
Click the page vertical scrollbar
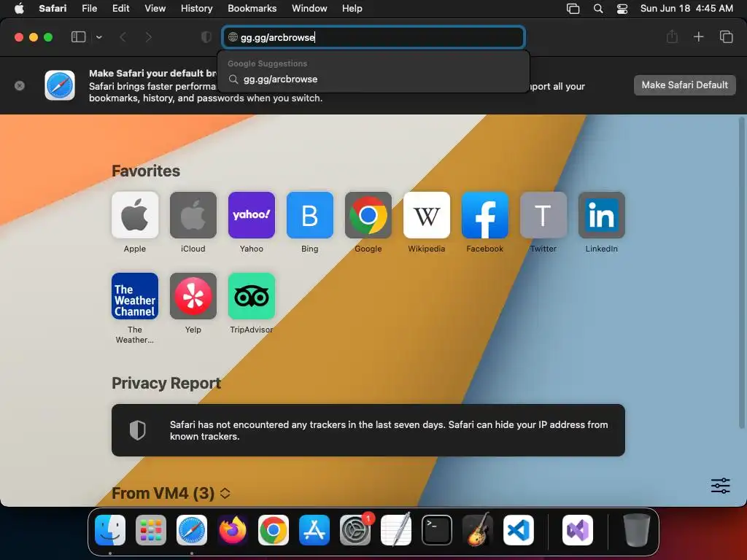tap(741, 273)
